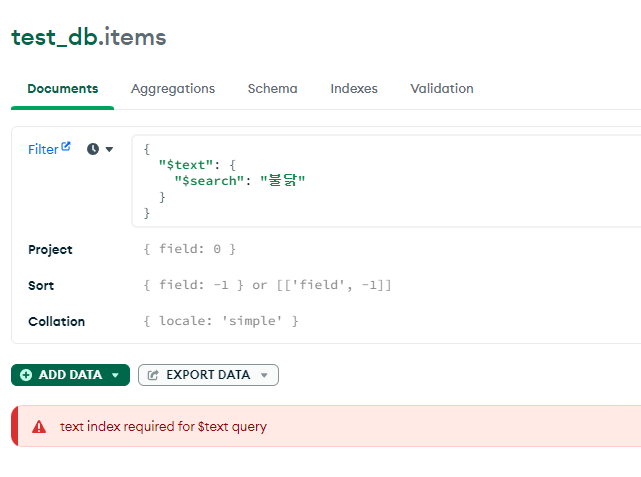Click the text index required error message
641x477 pixels.
[x=163, y=427]
